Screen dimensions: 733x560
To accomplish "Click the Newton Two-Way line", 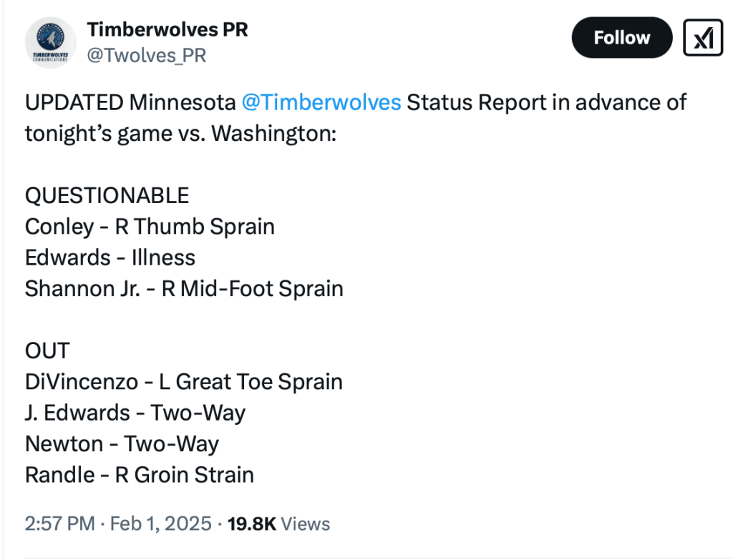I will click(122, 443).
